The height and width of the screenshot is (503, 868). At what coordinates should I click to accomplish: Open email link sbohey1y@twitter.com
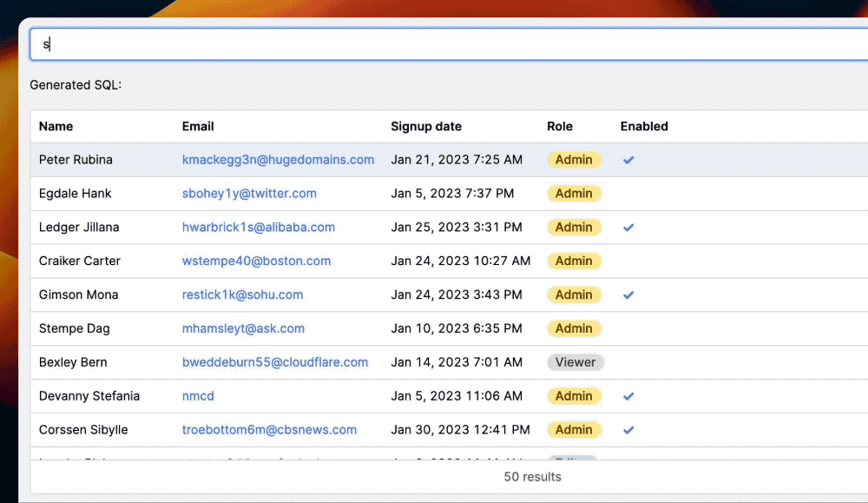click(249, 194)
